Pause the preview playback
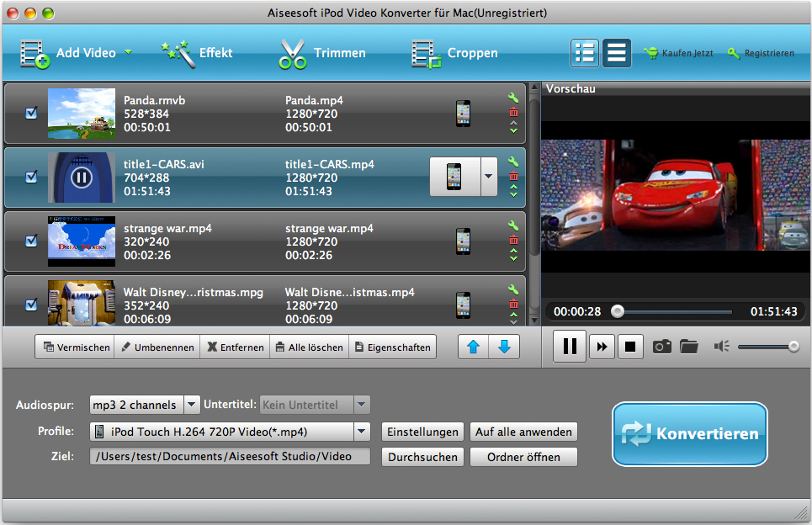Viewport: 812px width, 525px height. (570, 346)
